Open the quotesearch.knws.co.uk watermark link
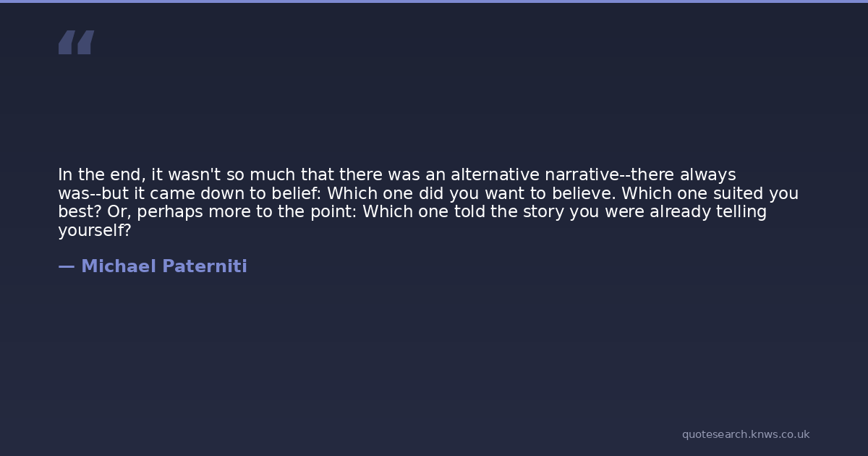 point(745,434)
